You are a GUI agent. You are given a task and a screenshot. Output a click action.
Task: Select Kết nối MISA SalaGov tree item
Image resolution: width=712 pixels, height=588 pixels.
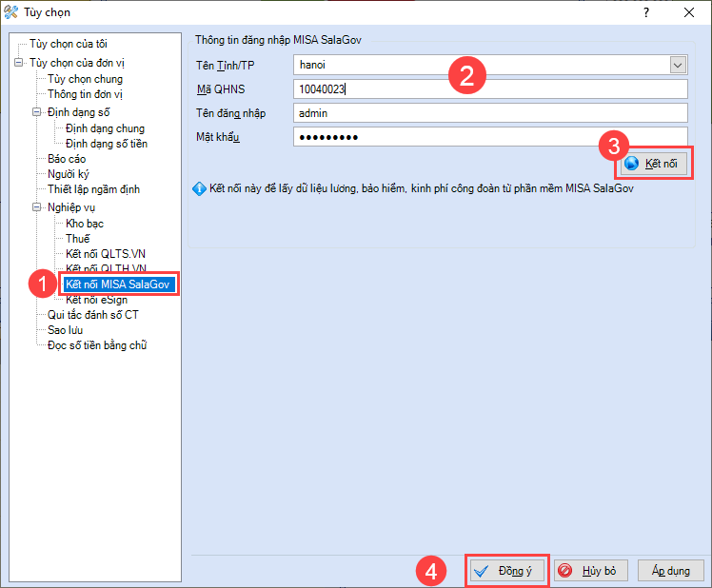coord(118,284)
